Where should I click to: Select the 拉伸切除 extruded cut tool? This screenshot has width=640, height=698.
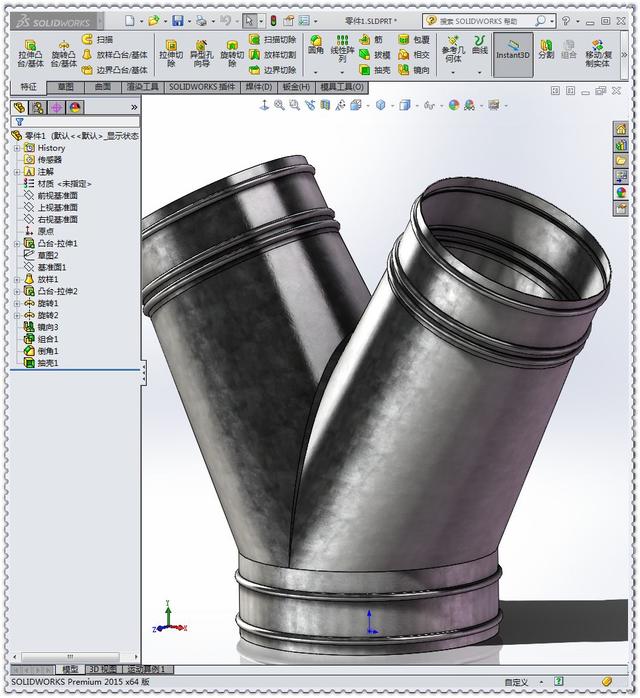tap(171, 53)
